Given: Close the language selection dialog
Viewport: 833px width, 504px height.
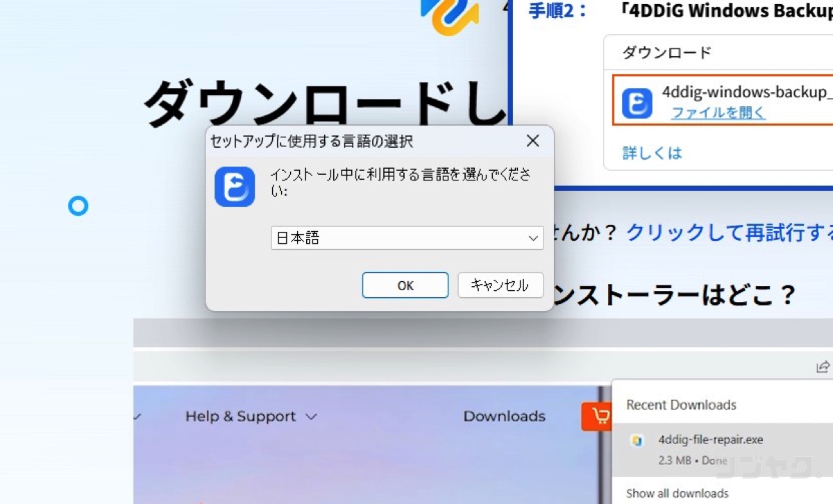Looking at the screenshot, I should (x=532, y=141).
